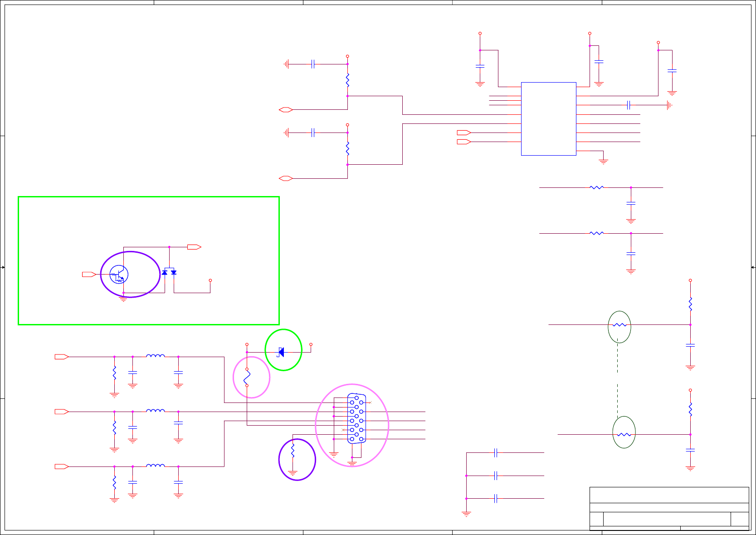Select the ground symbol below the transistor emitter

point(123,299)
